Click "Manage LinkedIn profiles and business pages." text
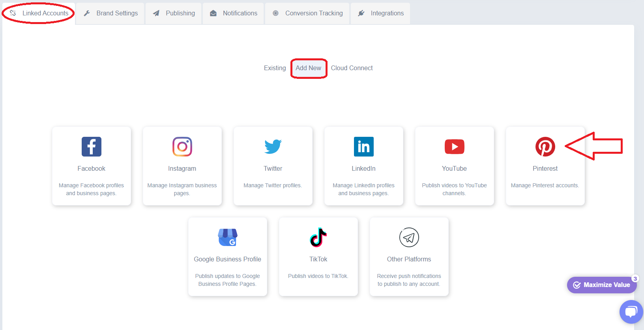 click(x=364, y=189)
